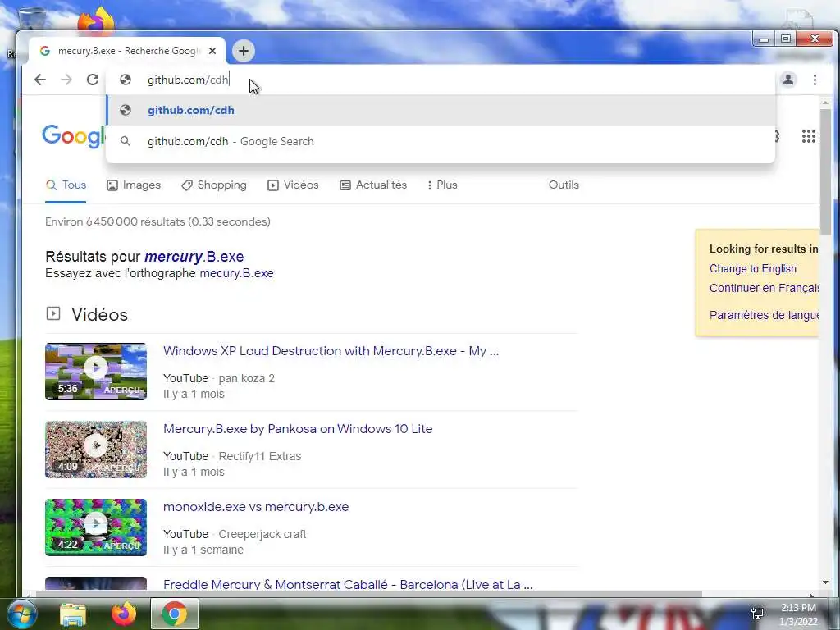Click inside the address bar text field
840x630 pixels.
click(441, 80)
